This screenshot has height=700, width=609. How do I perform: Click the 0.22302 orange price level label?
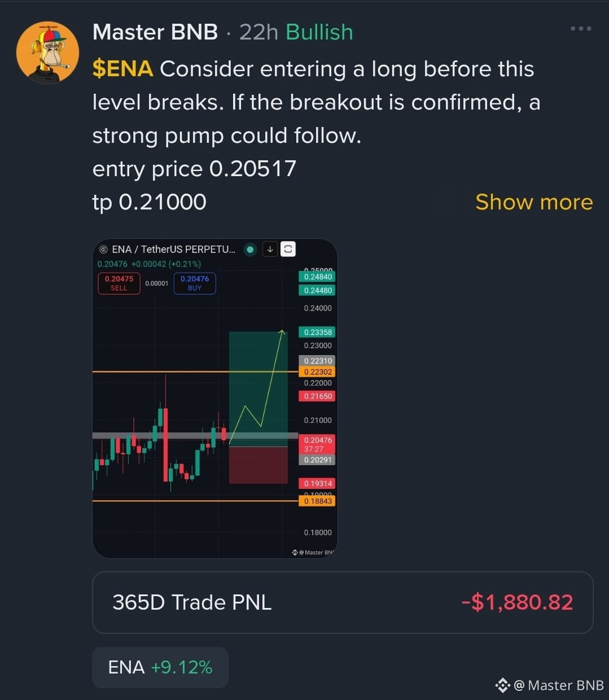tap(318, 372)
